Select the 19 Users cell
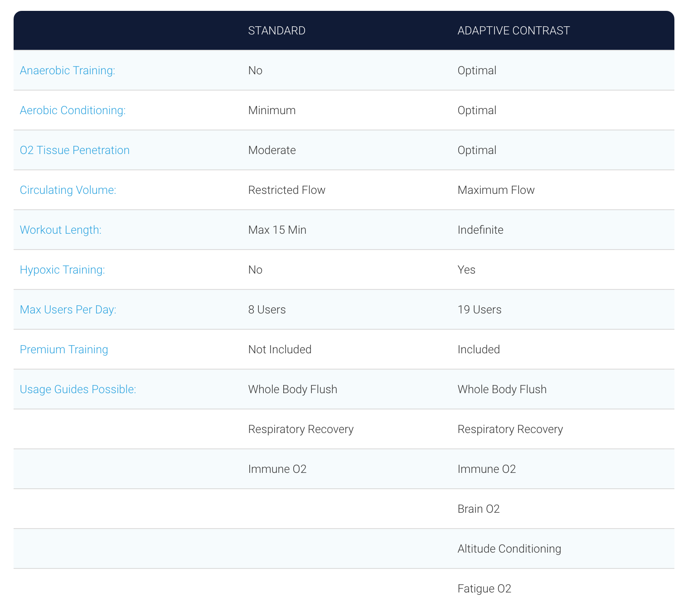Screen dimensions: 688x616 point(480,310)
